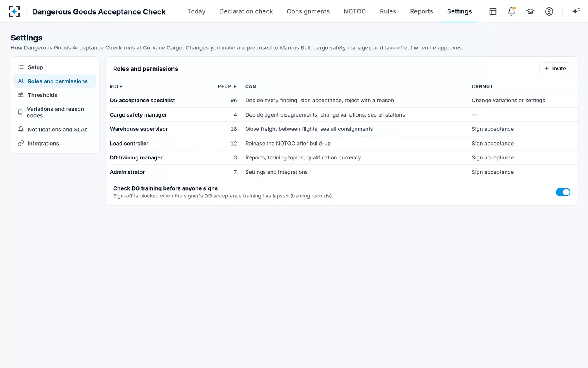Click "Settings and integrations" cell
Viewport: 588px width, 368px height.
(276, 172)
